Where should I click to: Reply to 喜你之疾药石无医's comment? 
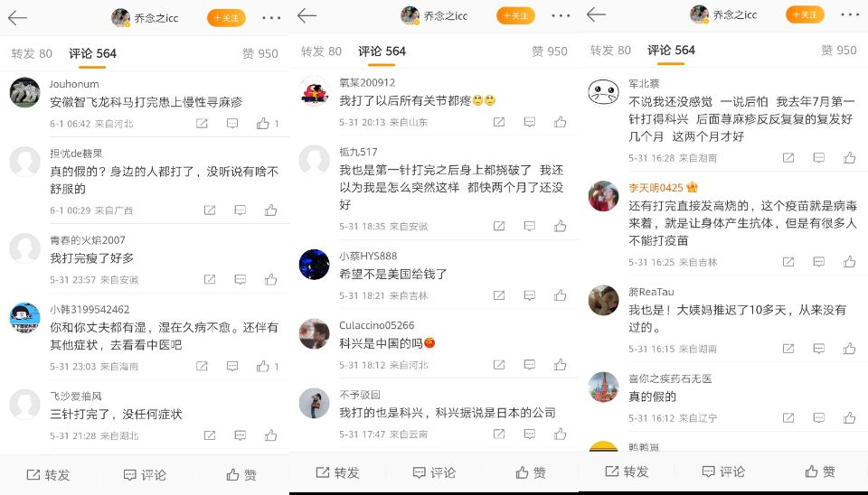819,417
